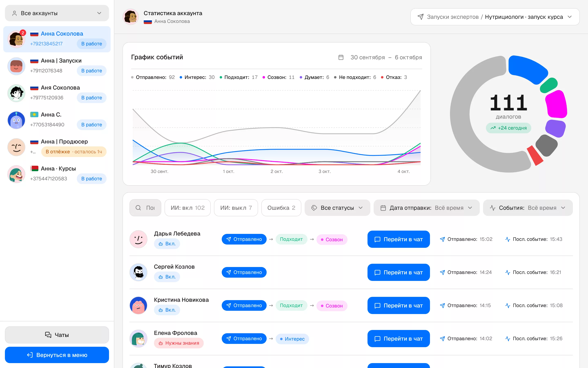
Task: Toggle the Ошибка 2 filter
Action: coord(281,208)
